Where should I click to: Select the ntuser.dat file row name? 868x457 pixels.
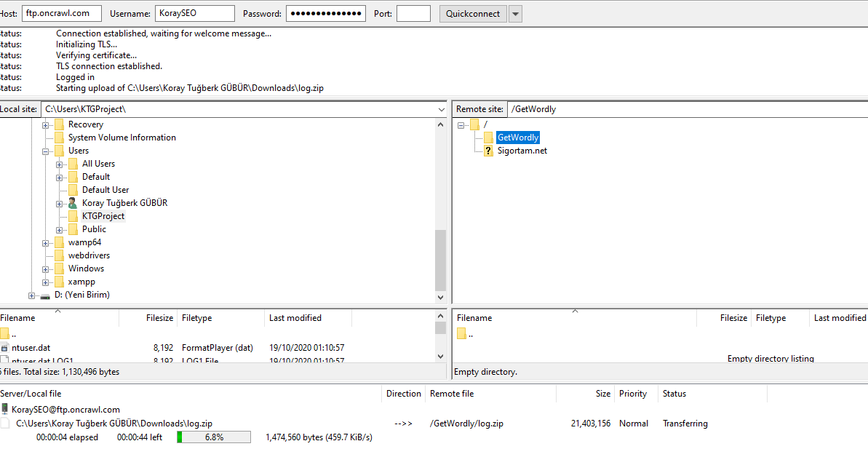31,348
